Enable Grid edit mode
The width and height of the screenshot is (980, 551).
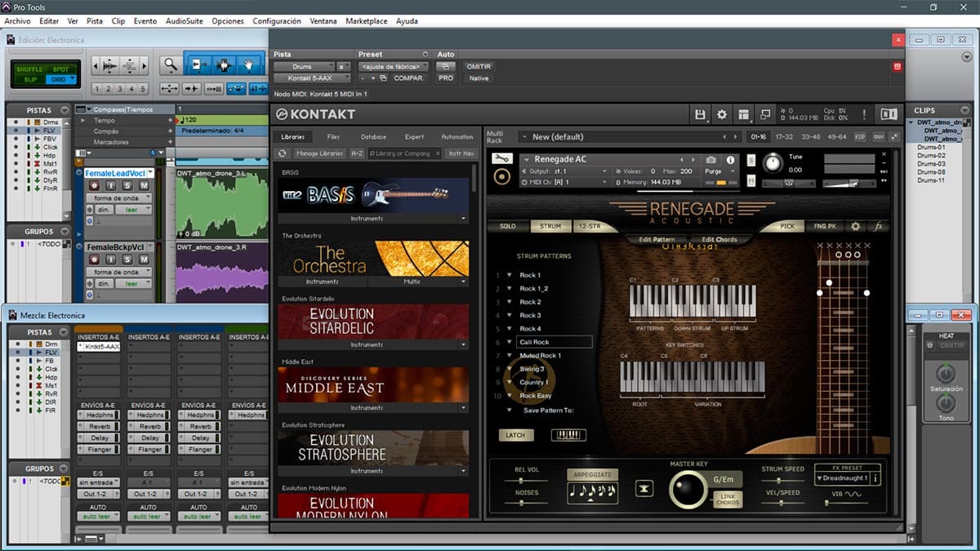coord(60,79)
